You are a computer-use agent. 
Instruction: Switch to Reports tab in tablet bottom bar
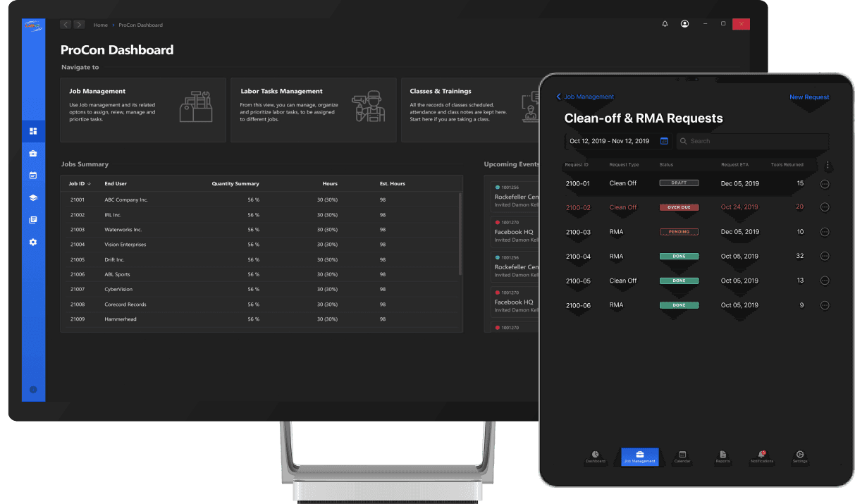722,457
